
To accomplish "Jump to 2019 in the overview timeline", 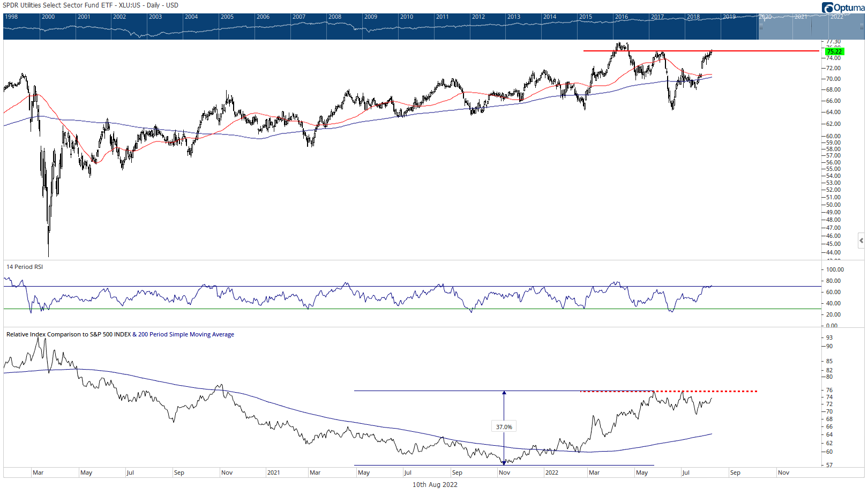I will [x=730, y=17].
